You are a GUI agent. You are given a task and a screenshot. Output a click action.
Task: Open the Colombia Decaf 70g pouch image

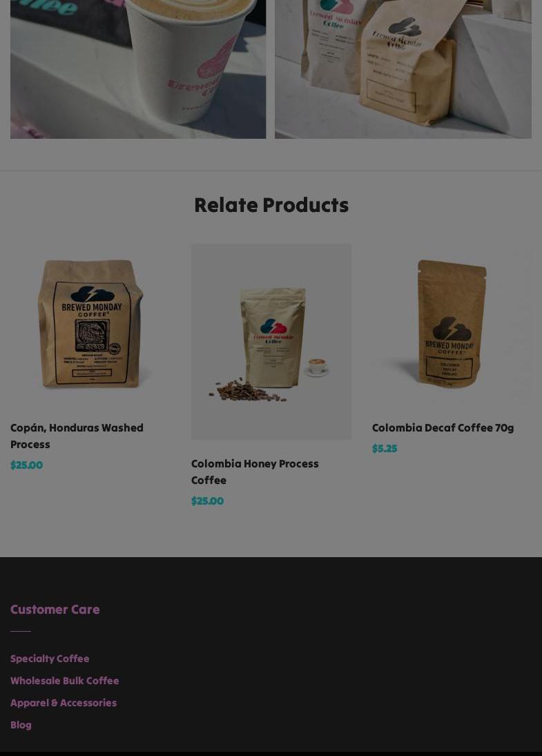point(452,324)
